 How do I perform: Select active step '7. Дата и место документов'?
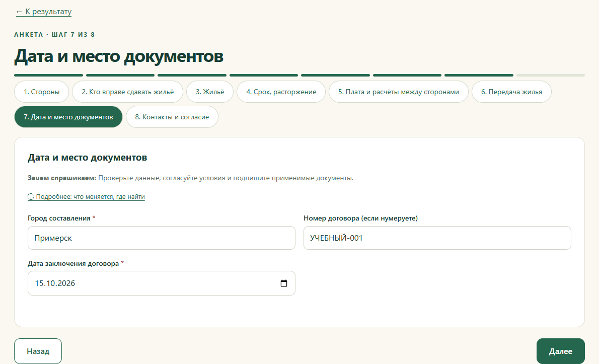pyautogui.click(x=68, y=117)
